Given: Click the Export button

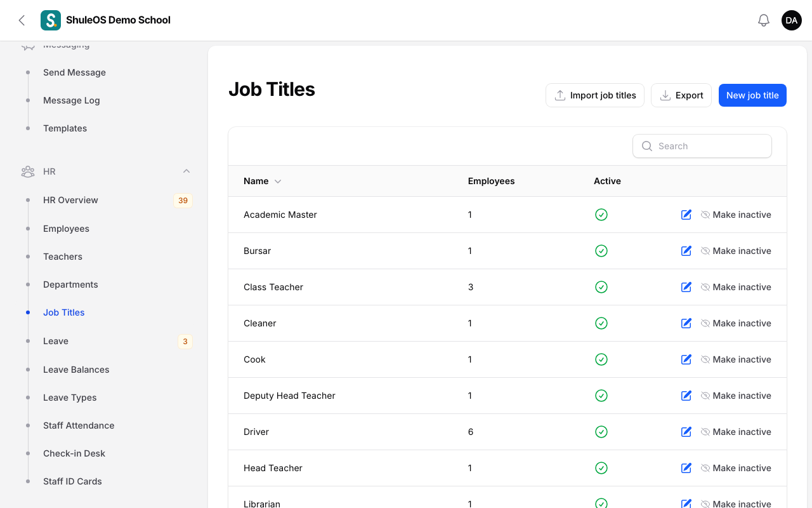Looking at the screenshot, I should pos(681,95).
